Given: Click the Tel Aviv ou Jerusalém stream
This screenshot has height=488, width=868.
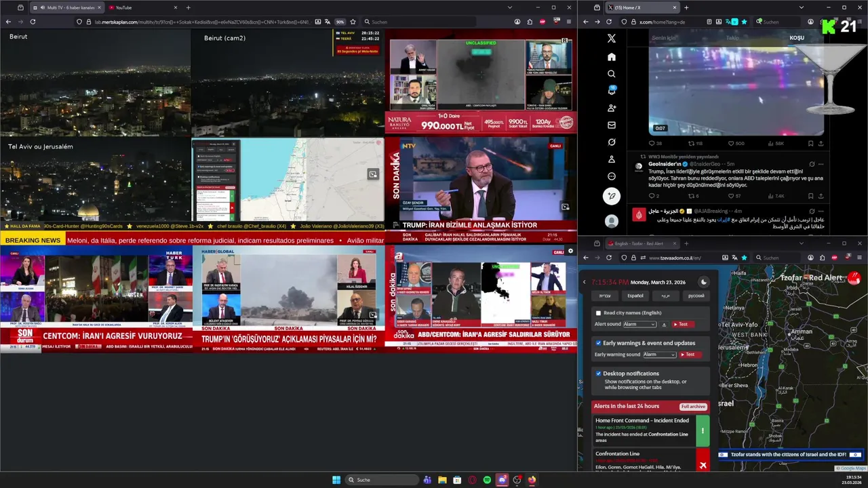Looking at the screenshot, I should coord(95,180).
